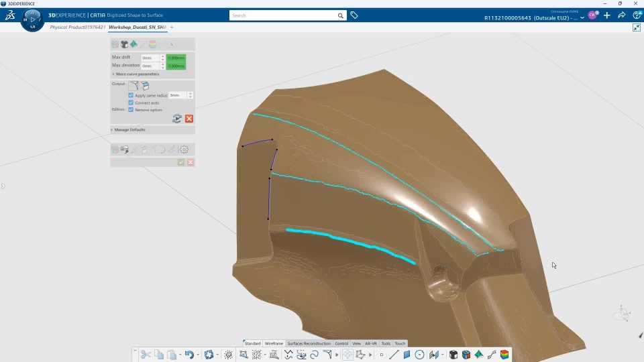Open the dropdown arrow next to Undo

click(198, 355)
